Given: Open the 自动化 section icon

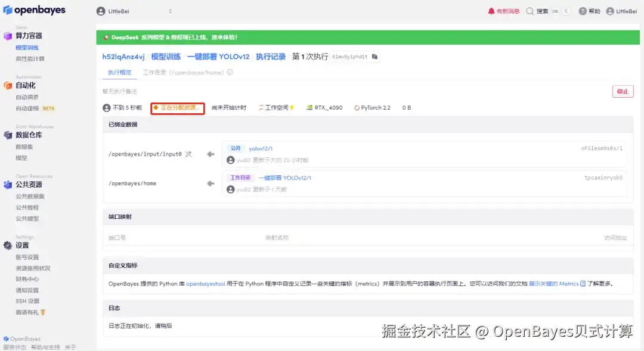Looking at the screenshot, I should click(x=8, y=85).
